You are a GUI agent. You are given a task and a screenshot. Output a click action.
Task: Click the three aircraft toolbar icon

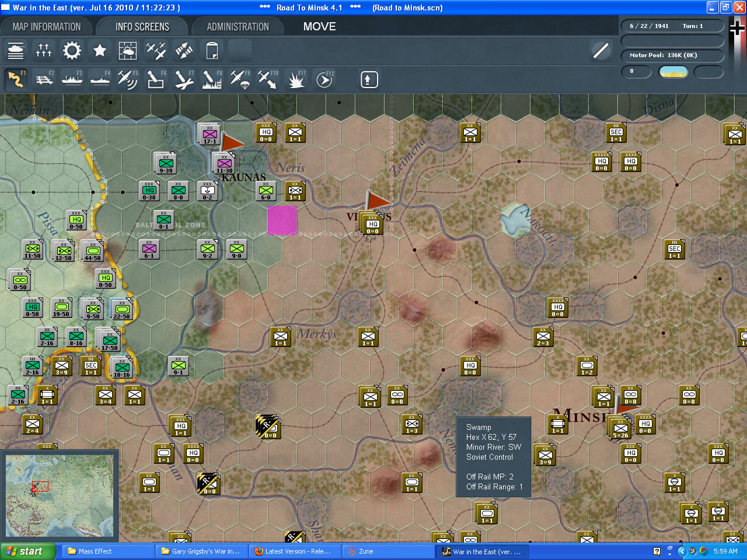[x=156, y=51]
